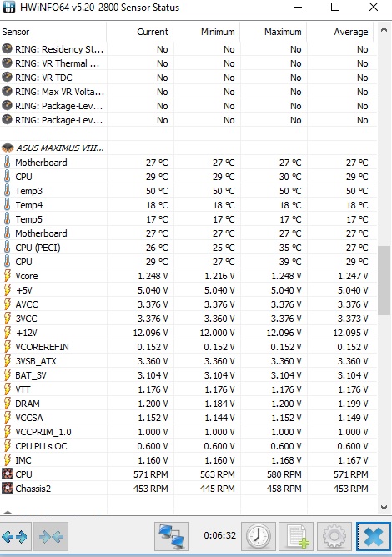
Task: Select the CPU (PECI) temperature row
Action: click(x=187, y=248)
